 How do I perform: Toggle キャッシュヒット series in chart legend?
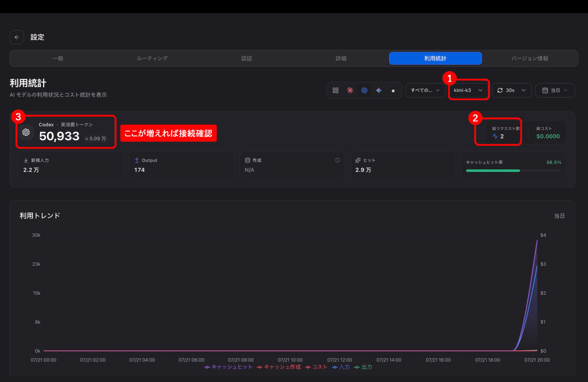click(x=228, y=367)
